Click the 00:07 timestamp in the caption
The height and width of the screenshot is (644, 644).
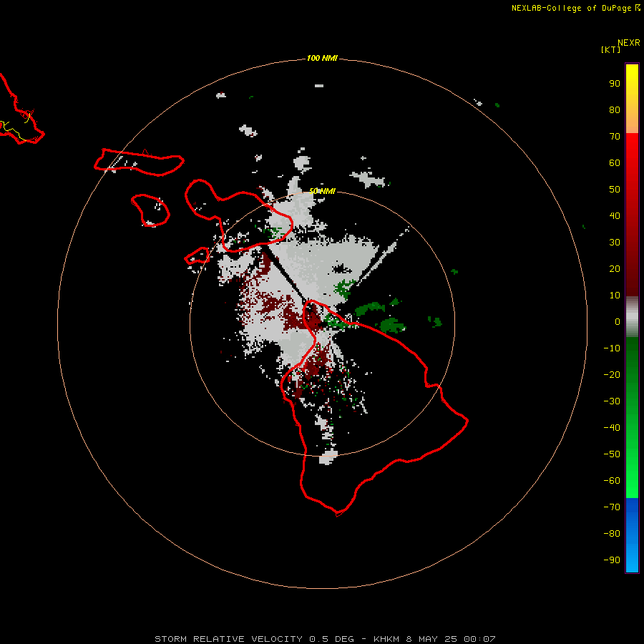click(479, 639)
